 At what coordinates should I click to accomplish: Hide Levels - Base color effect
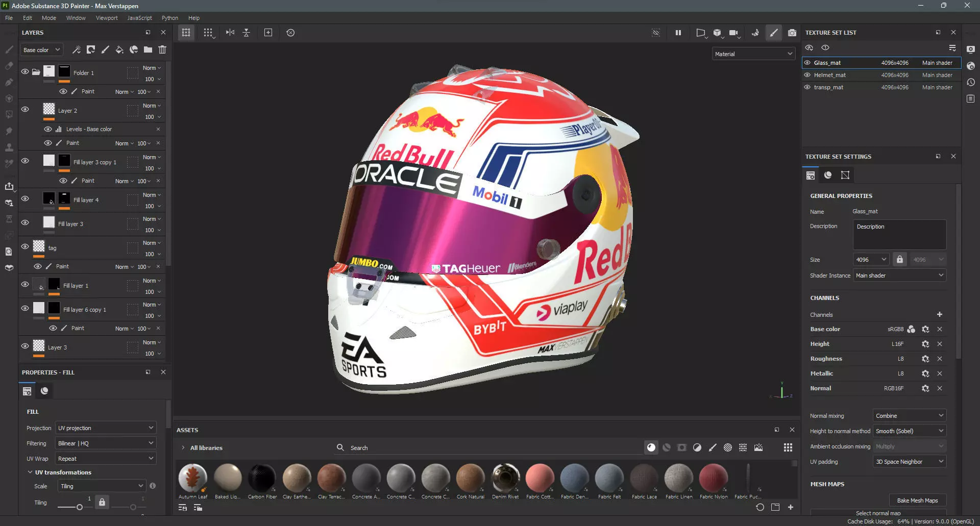48,129
